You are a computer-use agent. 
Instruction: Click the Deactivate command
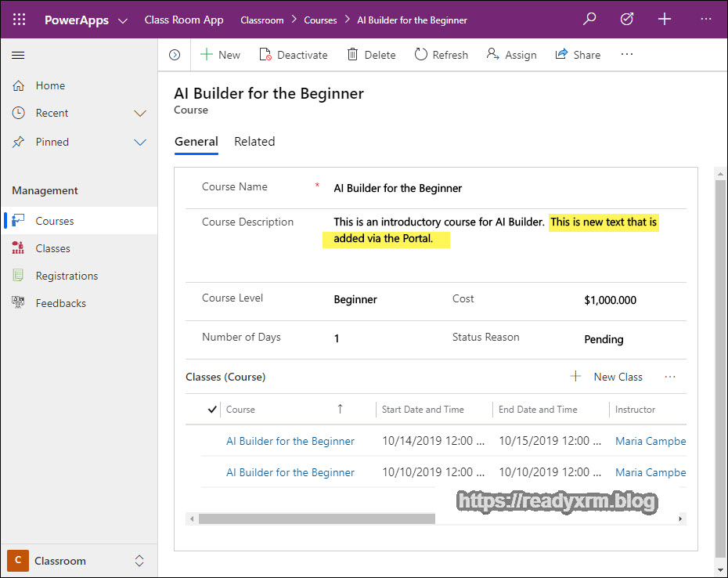click(x=293, y=55)
